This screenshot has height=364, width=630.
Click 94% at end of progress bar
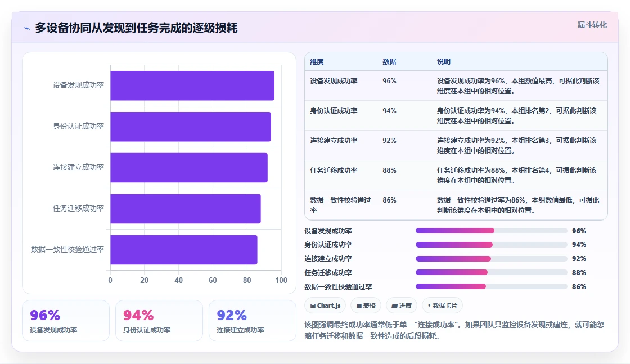(x=579, y=245)
